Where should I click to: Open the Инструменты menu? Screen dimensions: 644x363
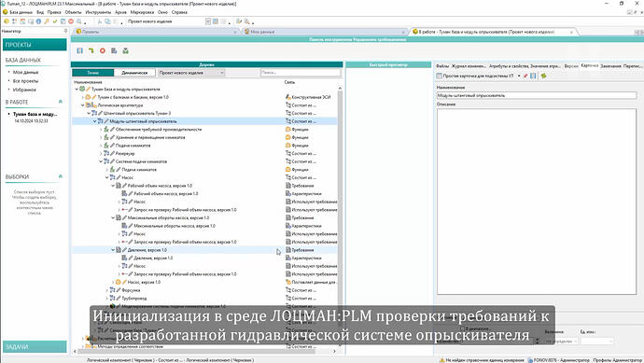coord(98,12)
